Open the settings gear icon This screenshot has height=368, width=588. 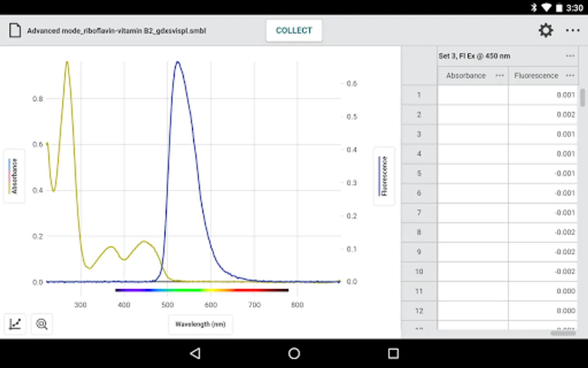click(x=546, y=30)
